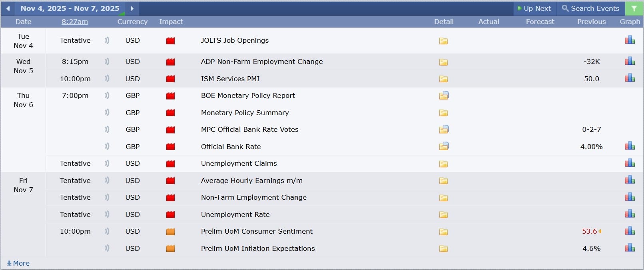Screen dimensions: 644x270
Task: Open the detail folder for JOLTS Job Openings
Action: pyautogui.click(x=443, y=40)
